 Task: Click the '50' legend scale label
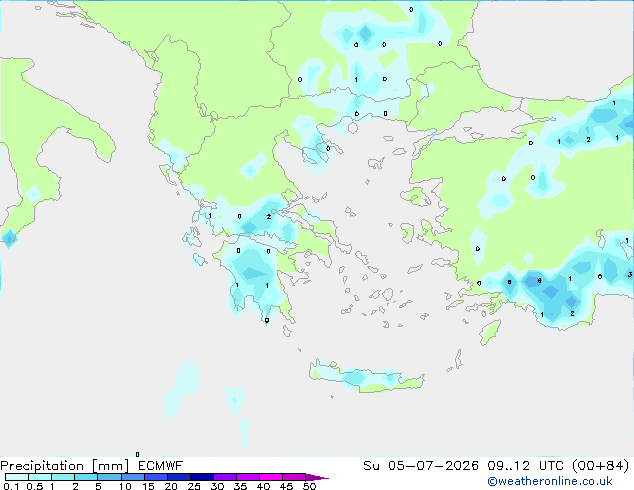[x=310, y=486]
